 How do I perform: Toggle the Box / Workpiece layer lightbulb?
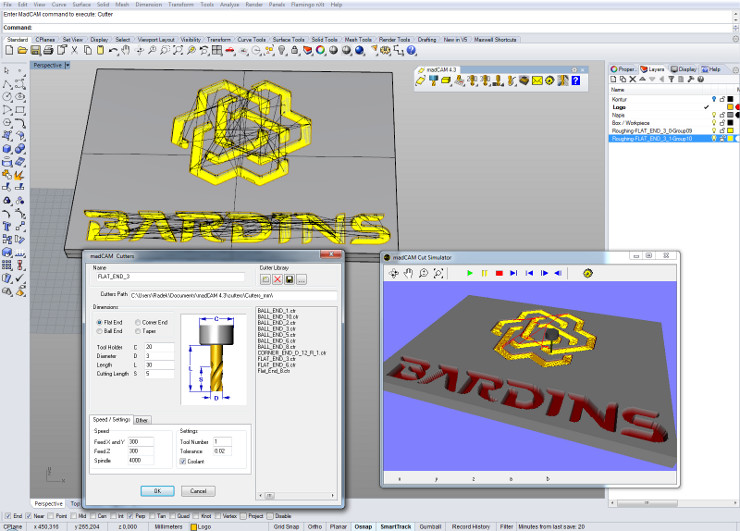point(714,123)
